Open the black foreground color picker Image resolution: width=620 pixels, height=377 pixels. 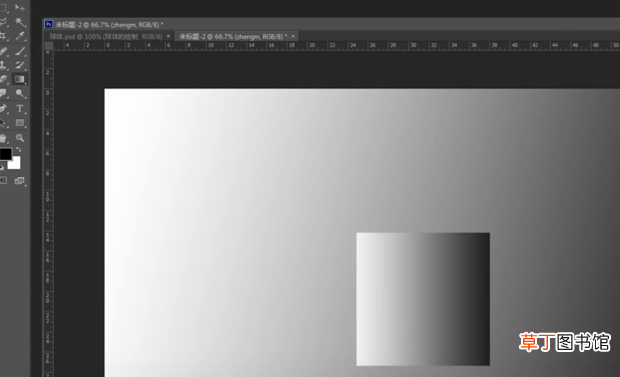(x=5, y=153)
